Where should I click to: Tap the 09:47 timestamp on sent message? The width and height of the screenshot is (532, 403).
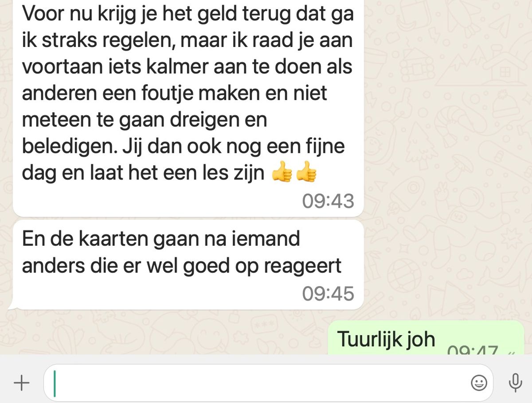pyautogui.click(x=473, y=350)
